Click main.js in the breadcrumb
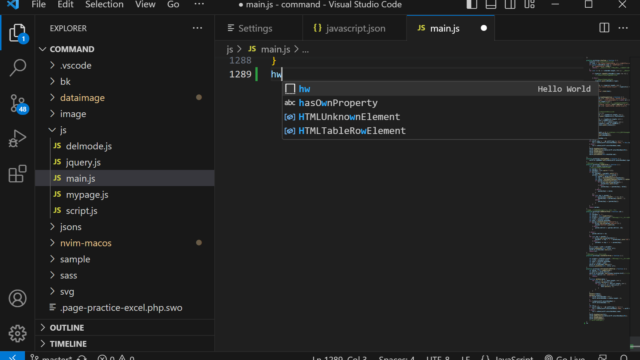Viewport: 640px width, 360px height. [276, 49]
